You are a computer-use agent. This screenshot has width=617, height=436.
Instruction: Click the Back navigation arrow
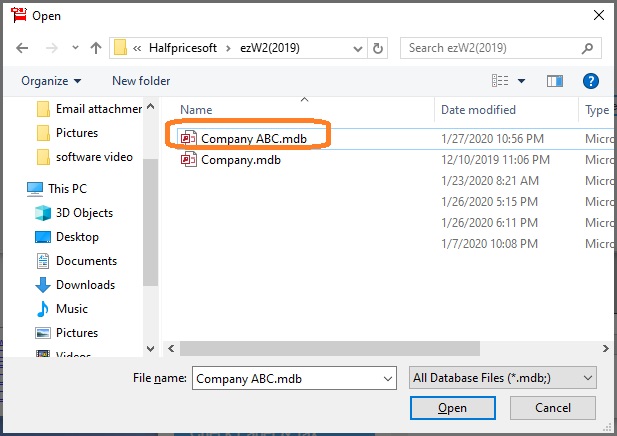[x=22, y=48]
